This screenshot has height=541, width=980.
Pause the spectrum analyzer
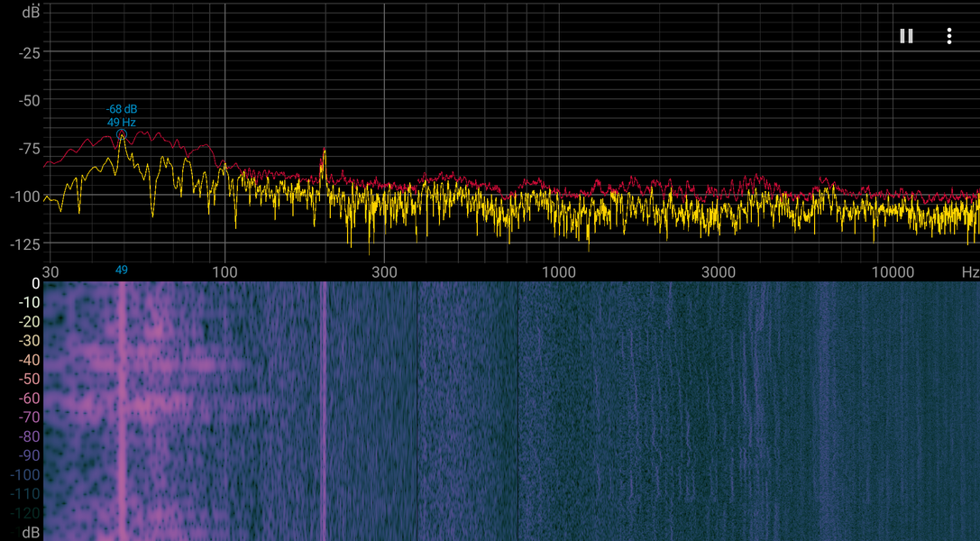point(906,36)
